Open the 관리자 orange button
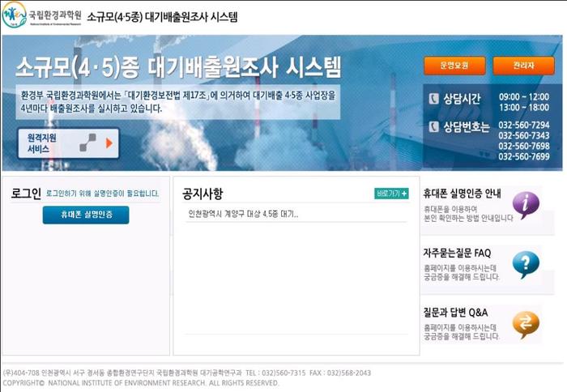Viewport: 567px width, 392px height. tap(523, 66)
